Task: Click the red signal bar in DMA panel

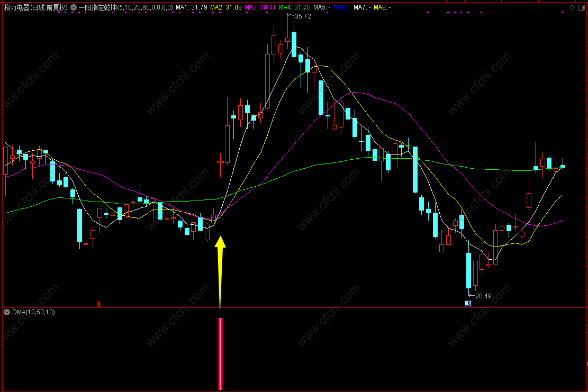Action: tap(221, 354)
